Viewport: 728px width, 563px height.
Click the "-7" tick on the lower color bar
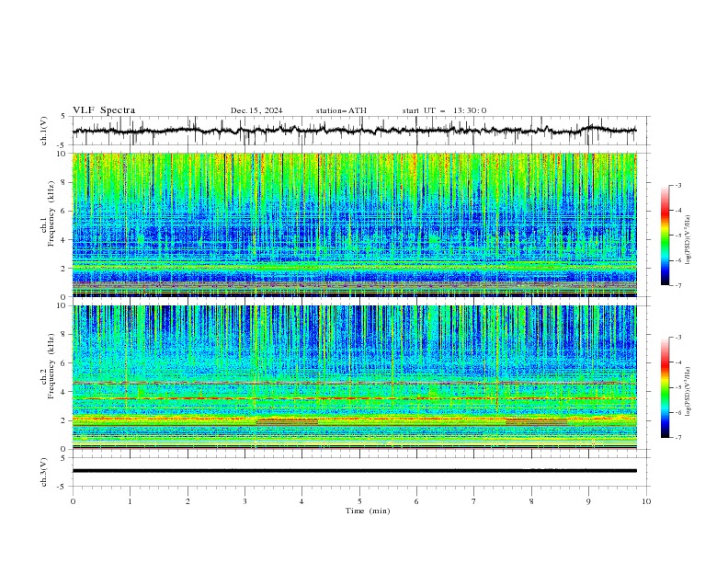pyautogui.click(x=677, y=437)
